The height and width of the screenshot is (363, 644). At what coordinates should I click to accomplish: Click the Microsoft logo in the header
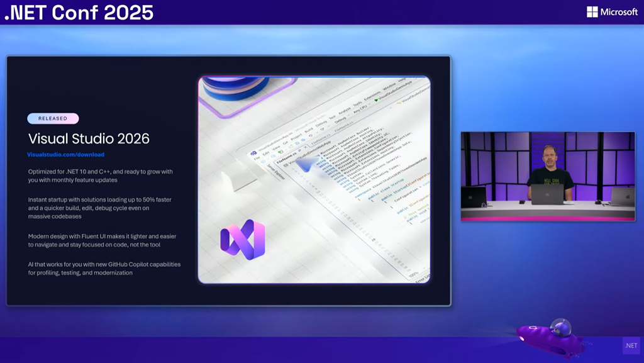coord(611,12)
